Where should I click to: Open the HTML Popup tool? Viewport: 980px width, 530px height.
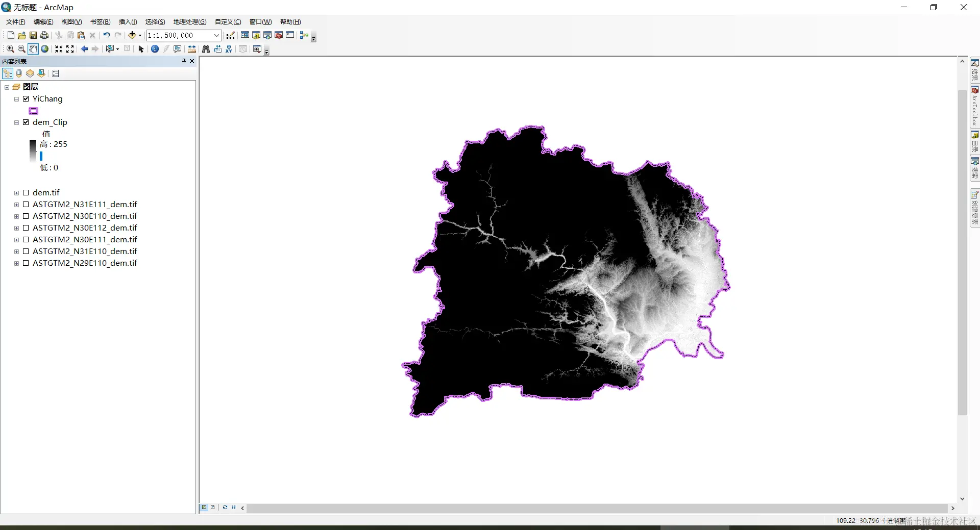click(x=177, y=49)
